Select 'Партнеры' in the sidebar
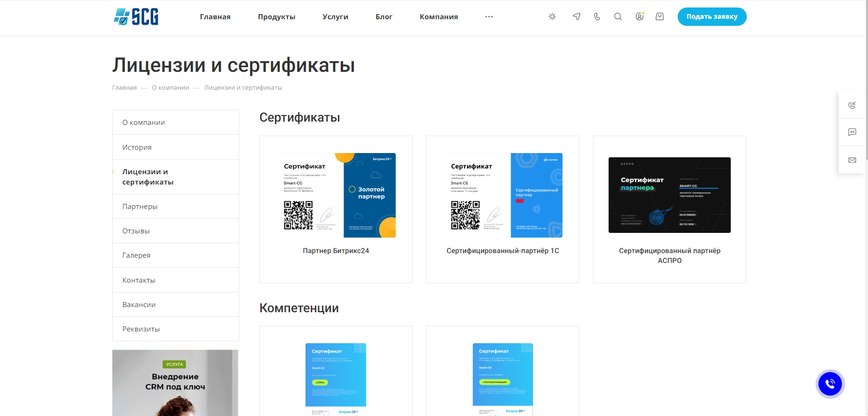 (x=176, y=207)
